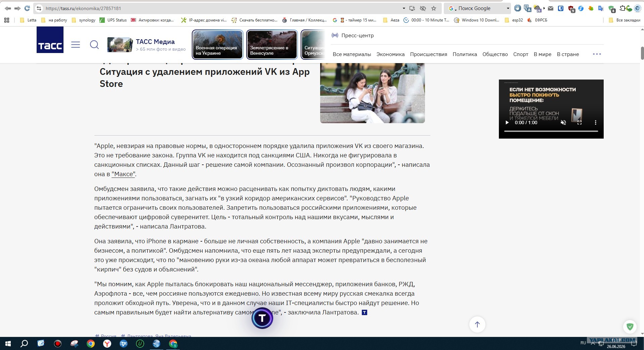644x350 pixels.
Task: Open the weather extension showing 28
Action: pyautogui.click(x=538, y=8)
